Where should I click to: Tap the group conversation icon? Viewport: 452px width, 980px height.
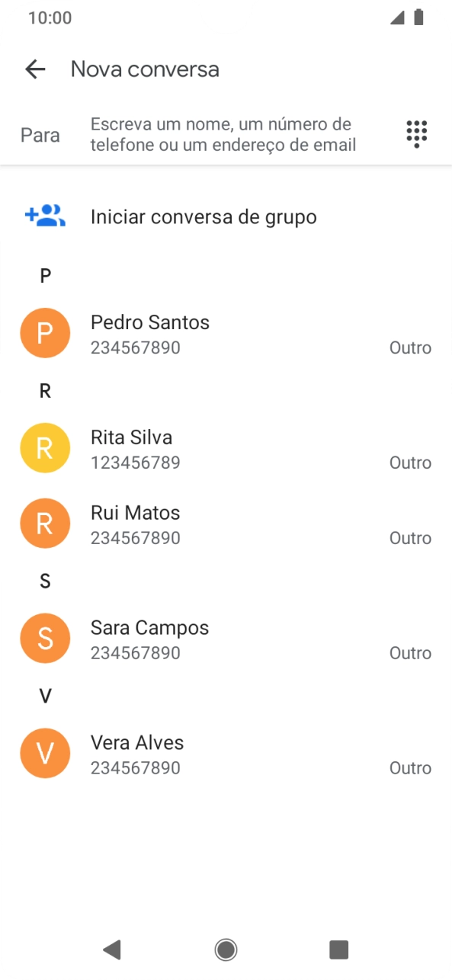pos(45,216)
